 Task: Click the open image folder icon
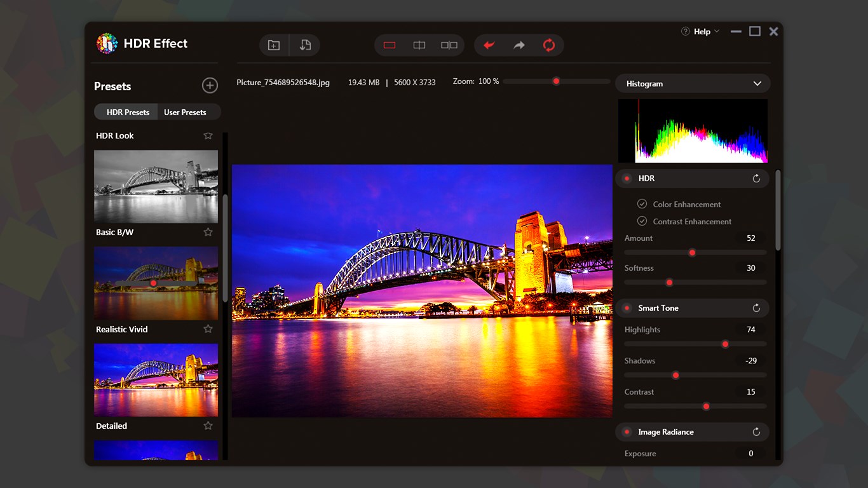pyautogui.click(x=274, y=45)
